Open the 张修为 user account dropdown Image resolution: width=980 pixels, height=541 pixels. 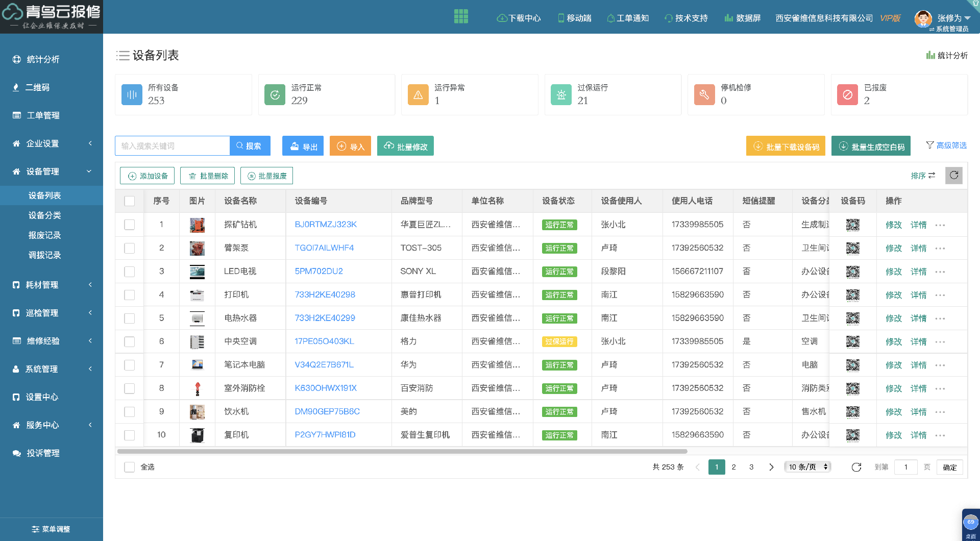[952, 18]
